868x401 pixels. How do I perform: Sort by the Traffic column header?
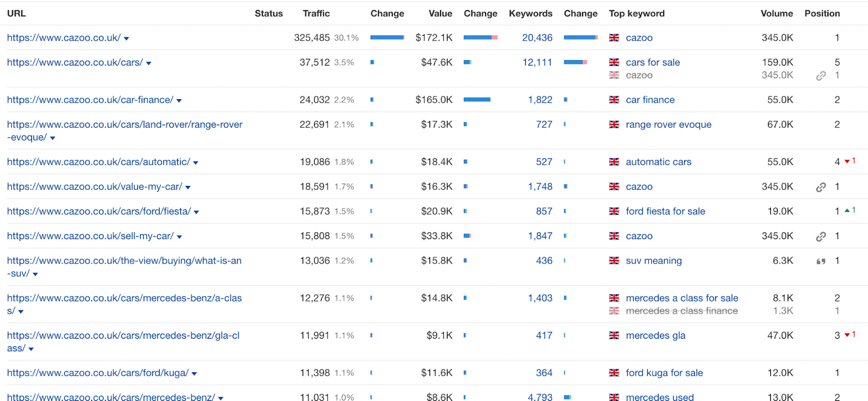(316, 14)
